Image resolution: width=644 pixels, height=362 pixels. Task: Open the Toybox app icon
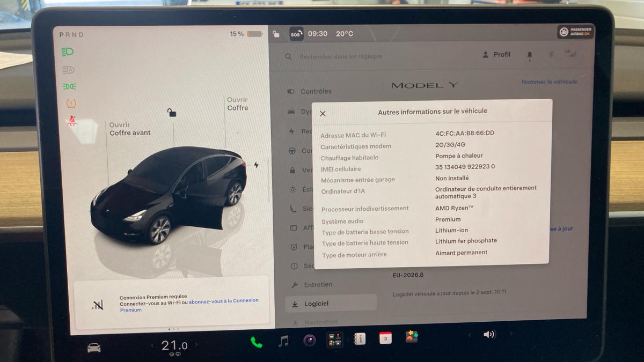(x=412, y=336)
